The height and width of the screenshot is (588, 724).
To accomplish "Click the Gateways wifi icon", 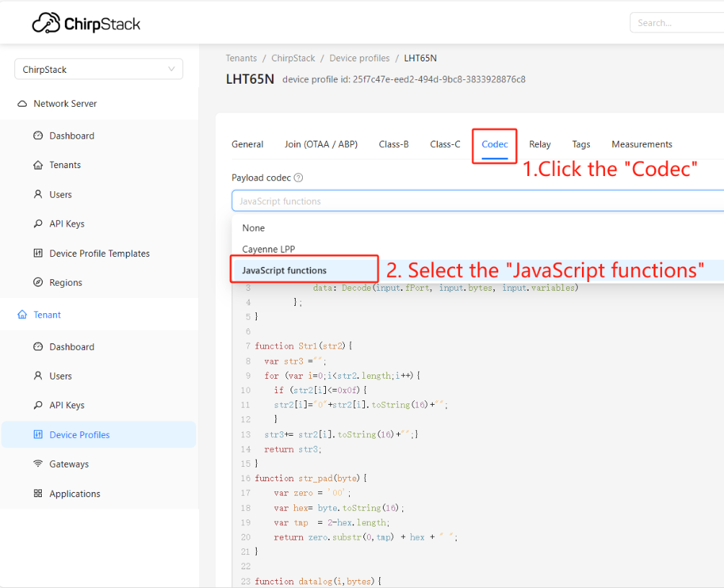I will pos(38,464).
